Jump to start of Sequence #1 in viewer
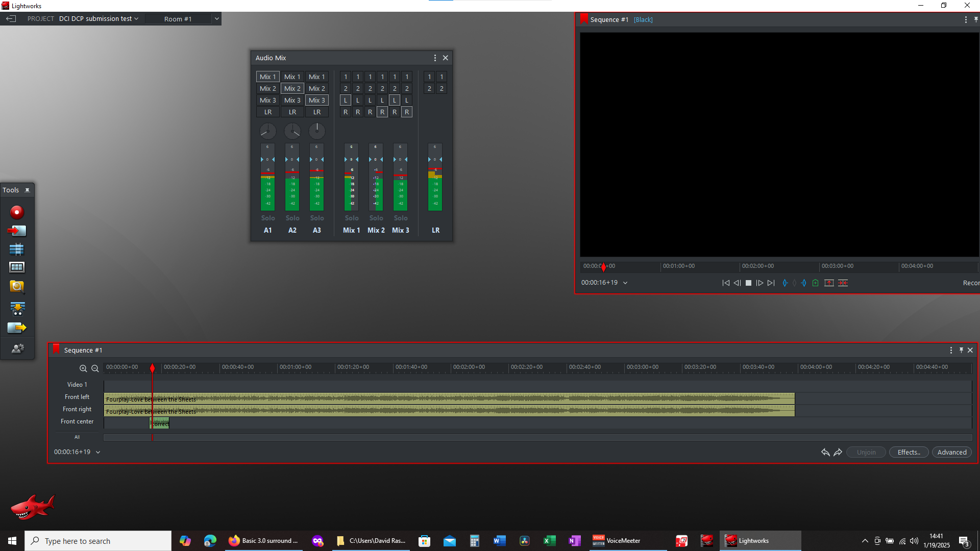Screen dimensions: 980x551 tap(726, 283)
